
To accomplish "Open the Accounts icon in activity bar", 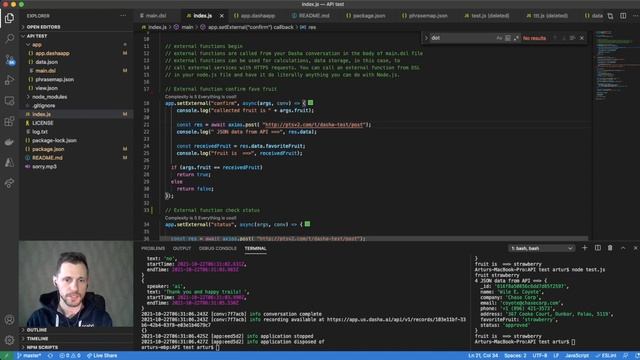I will point(9,320).
